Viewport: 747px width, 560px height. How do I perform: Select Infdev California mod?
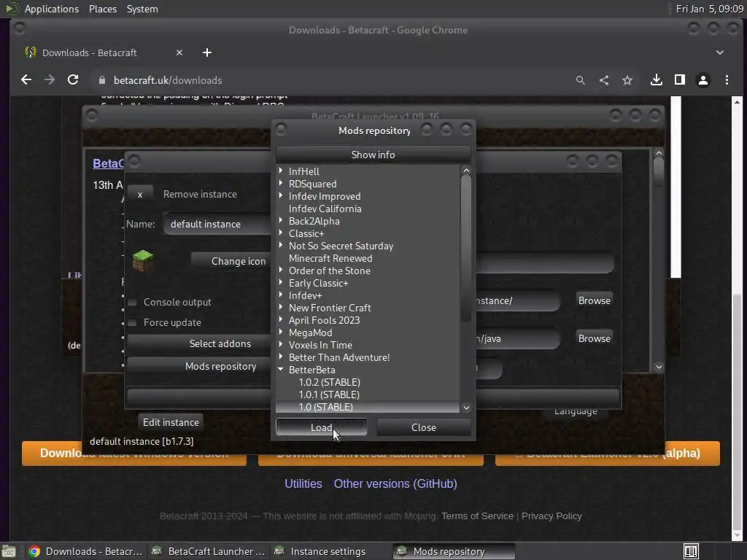[325, 209]
